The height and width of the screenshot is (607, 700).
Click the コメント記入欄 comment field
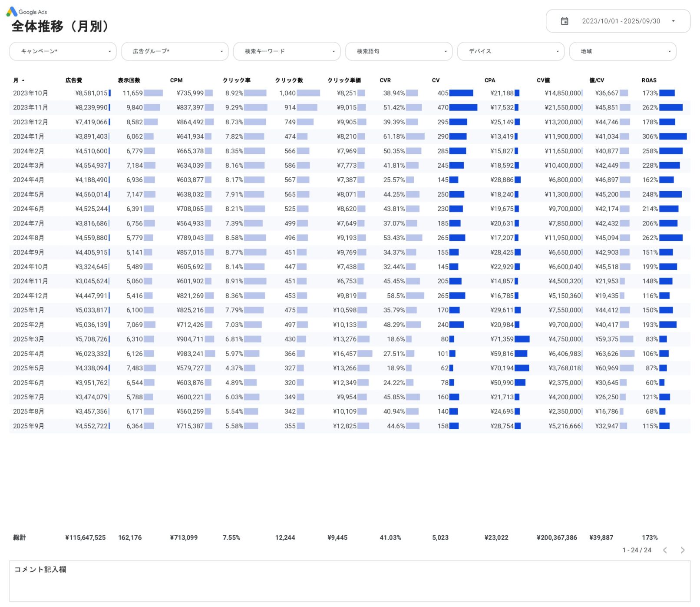(347, 581)
